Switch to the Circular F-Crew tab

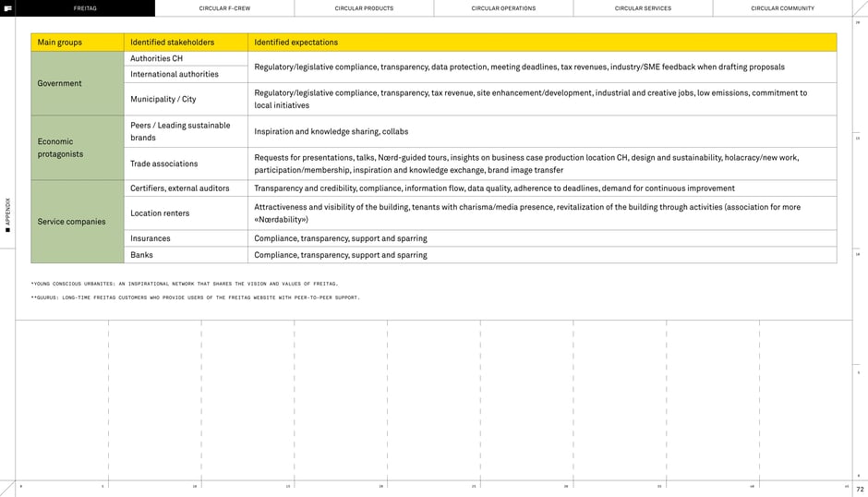click(x=224, y=8)
